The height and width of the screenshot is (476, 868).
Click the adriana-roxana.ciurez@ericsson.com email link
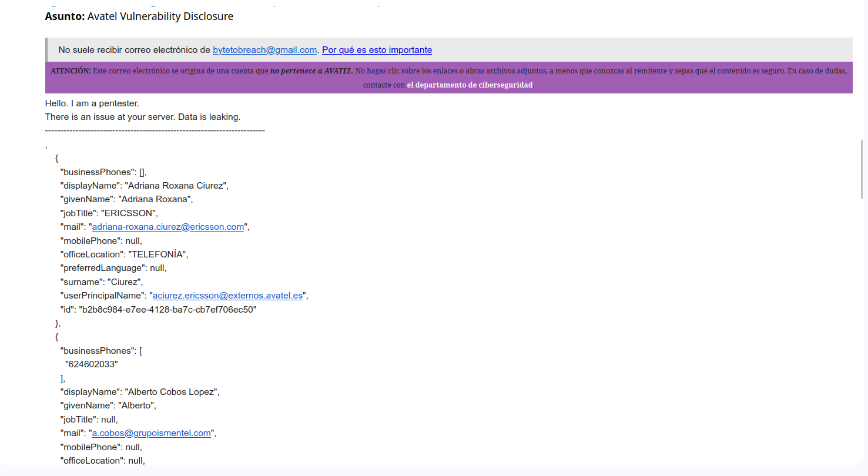pos(168,227)
